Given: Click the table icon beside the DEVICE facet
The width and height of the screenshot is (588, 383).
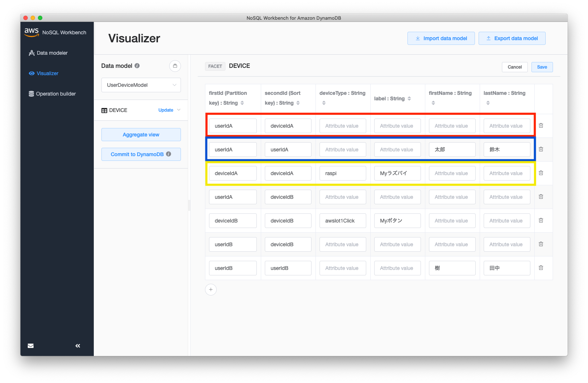Looking at the screenshot, I should (x=104, y=110).
